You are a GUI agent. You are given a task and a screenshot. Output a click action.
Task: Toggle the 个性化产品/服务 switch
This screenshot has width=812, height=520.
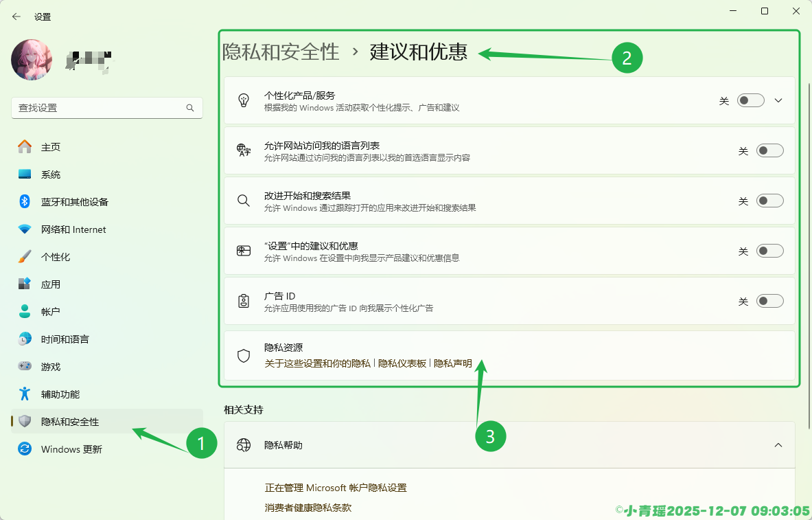(x=750, y=100)
